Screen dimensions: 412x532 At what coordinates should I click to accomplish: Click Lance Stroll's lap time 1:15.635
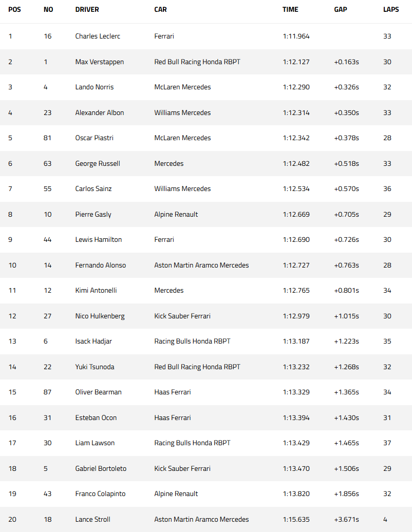tap(296, 520)
